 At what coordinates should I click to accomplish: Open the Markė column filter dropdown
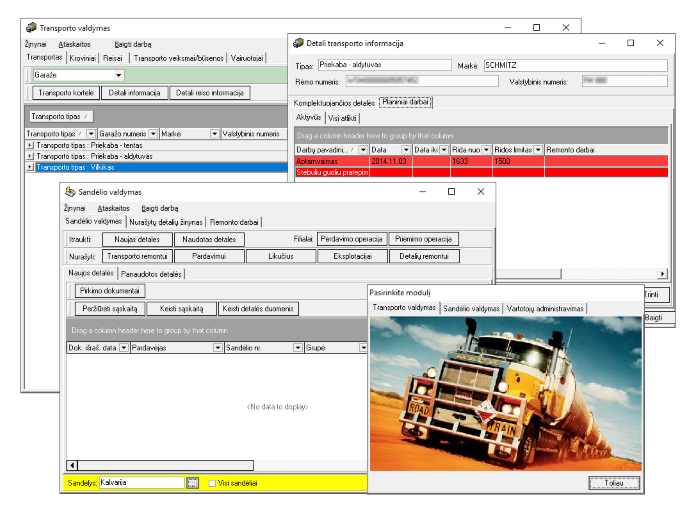tap(215, 134)
